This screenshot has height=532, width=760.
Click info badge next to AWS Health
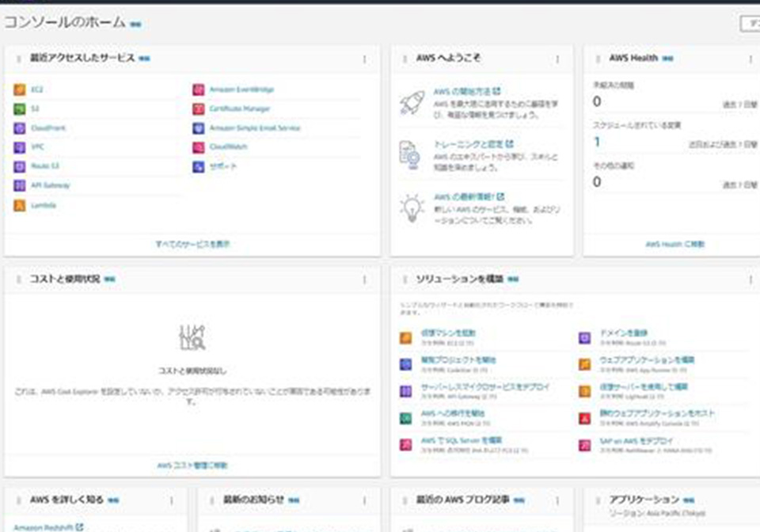point(668,59)
